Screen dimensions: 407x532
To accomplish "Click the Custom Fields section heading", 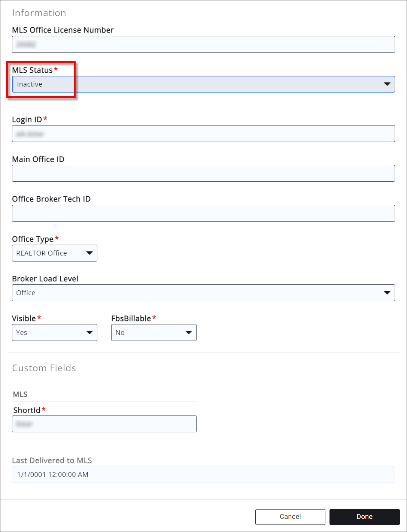I will pyautogui.click(x=44, y=368).
